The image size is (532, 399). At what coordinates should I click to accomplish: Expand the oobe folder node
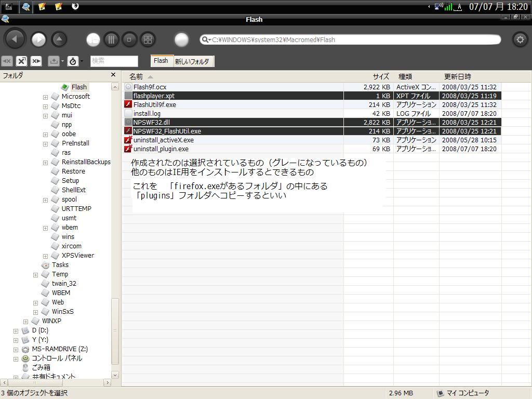coord(45,135)
